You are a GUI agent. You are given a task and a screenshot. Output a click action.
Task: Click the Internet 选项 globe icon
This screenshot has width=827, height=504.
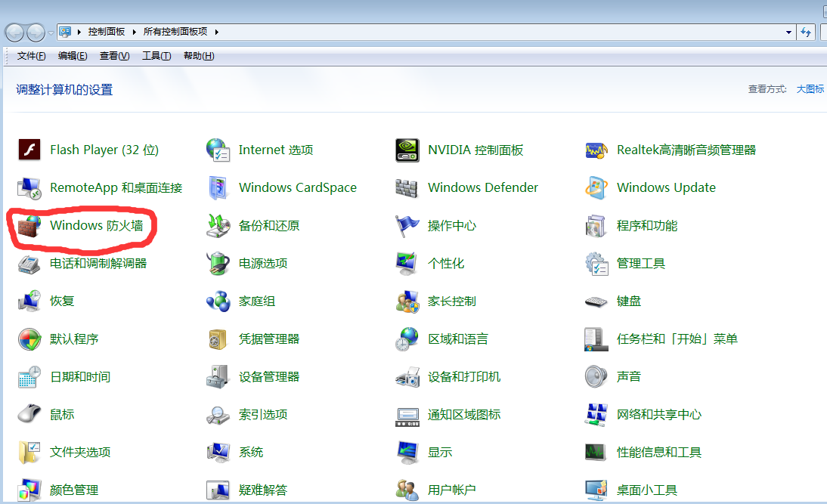218,150
